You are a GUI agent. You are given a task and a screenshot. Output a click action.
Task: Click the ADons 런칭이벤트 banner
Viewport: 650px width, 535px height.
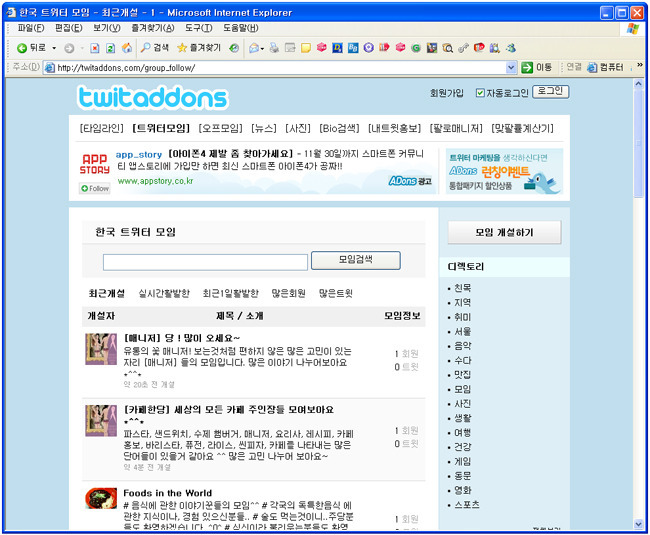click(504, 171)
